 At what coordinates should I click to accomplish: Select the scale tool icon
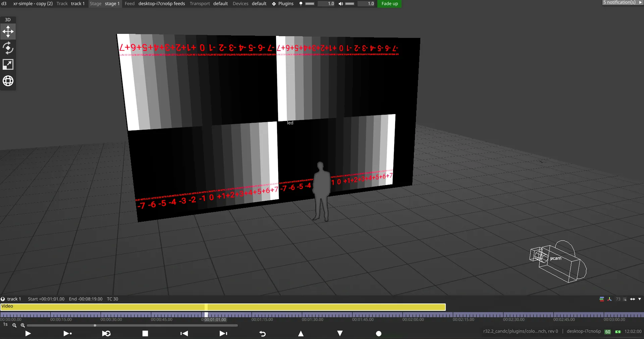point(8,64)
